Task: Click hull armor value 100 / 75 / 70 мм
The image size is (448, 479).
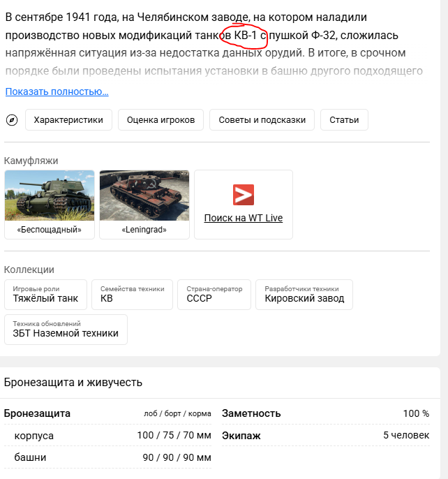Action: (x=174, y=435)
